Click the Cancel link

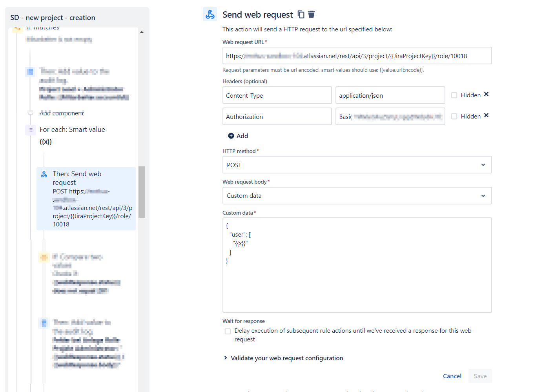coord(452,376)
